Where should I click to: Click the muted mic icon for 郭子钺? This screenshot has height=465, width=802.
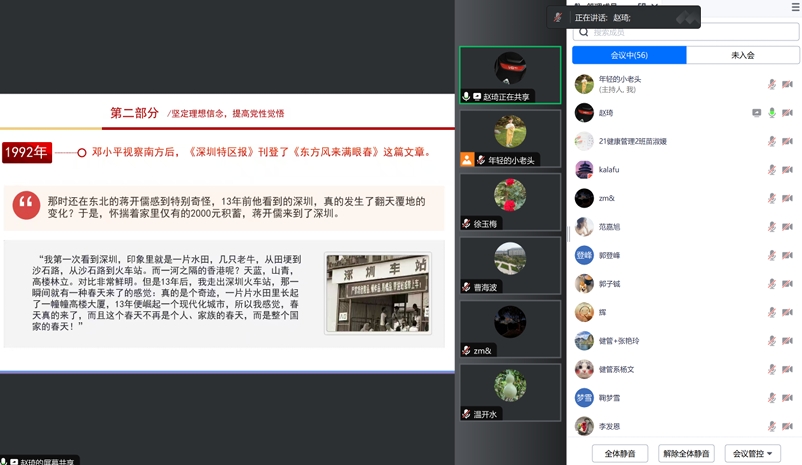pos(772,284)
